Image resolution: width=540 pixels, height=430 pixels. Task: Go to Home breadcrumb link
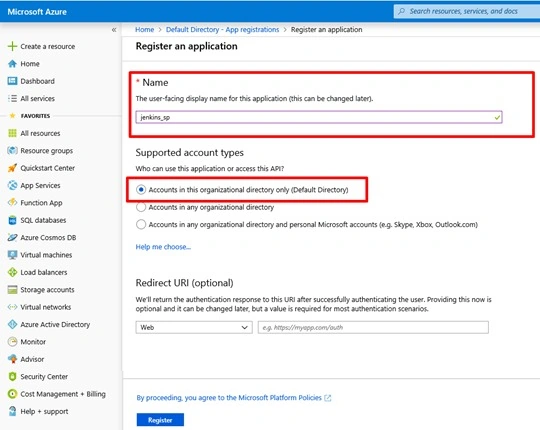[145, 30]
